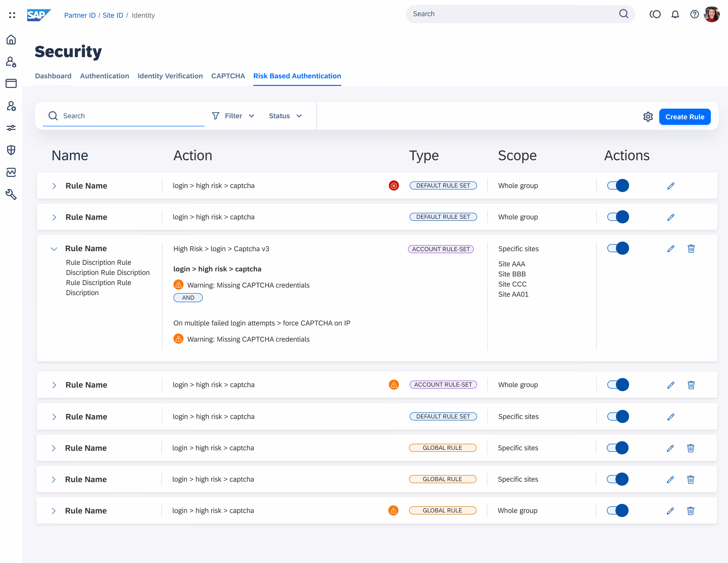Disable the High Risk Captcha v3 rule toggle

pyautogui.click(x=618, y=248)
